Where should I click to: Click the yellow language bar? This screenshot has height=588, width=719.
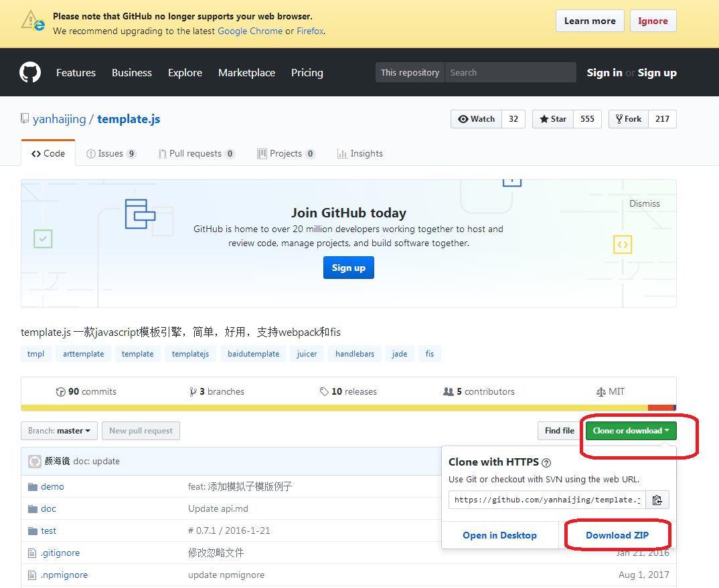334,408
